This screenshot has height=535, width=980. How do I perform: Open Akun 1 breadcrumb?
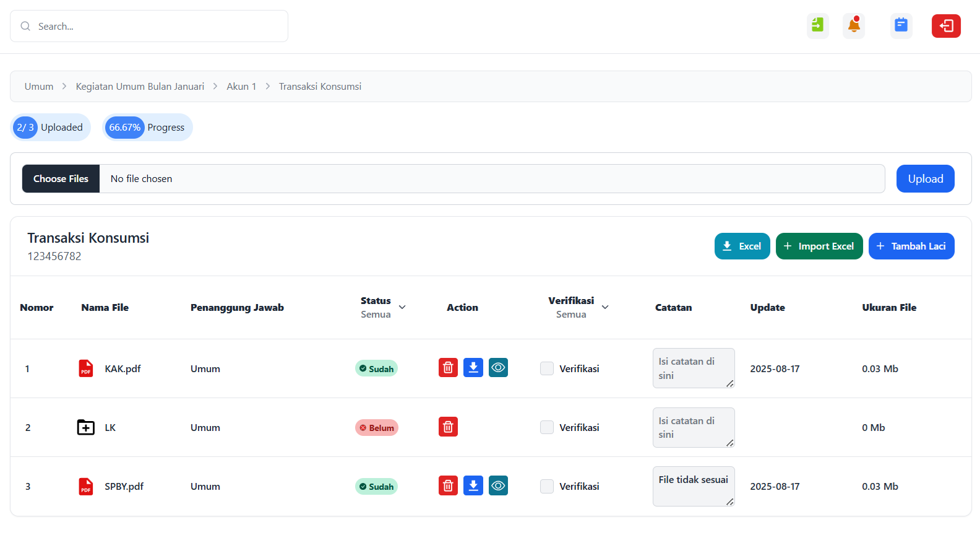241,87
